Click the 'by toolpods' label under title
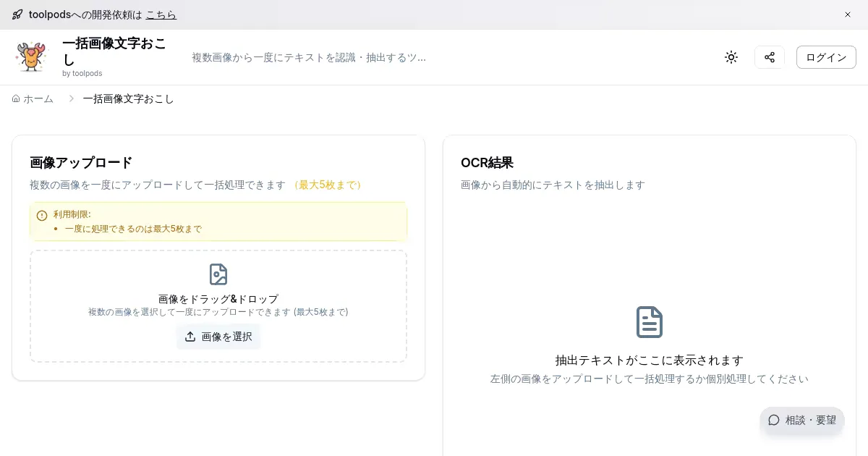 (82, 73)
